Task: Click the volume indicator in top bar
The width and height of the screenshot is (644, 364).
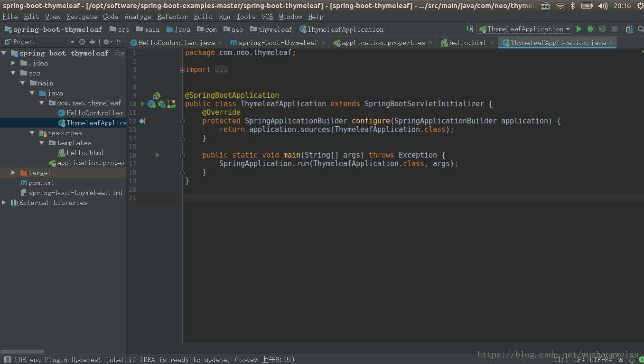Action: [603, 6]
